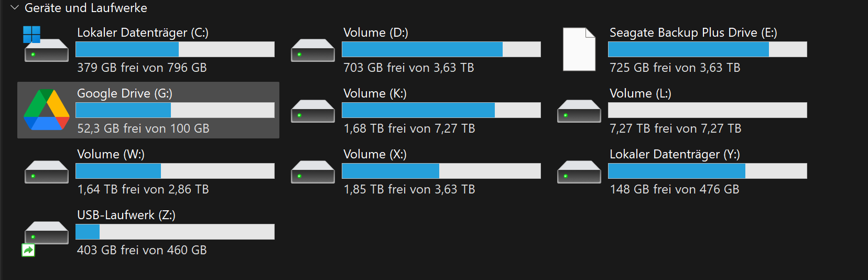Click the "1,85 TB frei von 3,63 TB" text
868x280 pixels.
[x=409, y=189]
